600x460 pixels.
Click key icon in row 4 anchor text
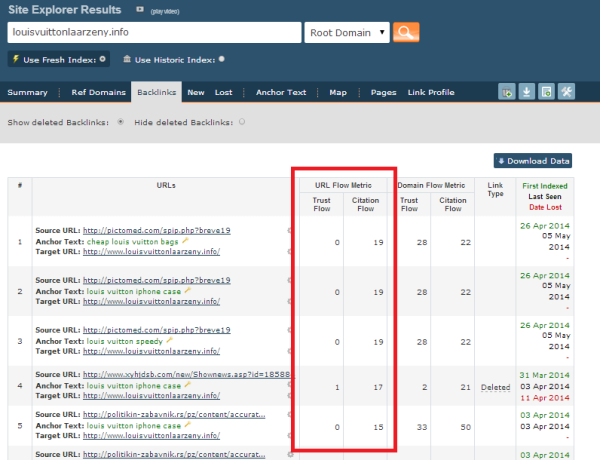(x=188, y=385)
